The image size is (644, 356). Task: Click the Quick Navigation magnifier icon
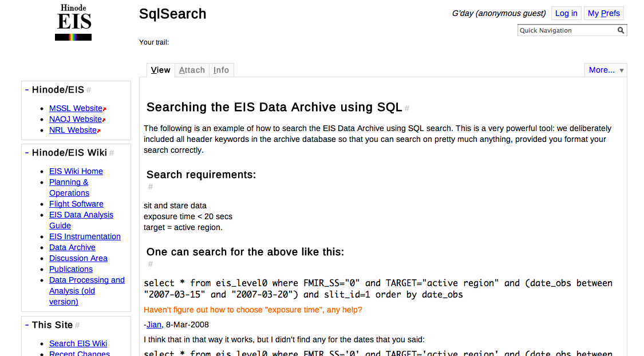tap(621, 30)
